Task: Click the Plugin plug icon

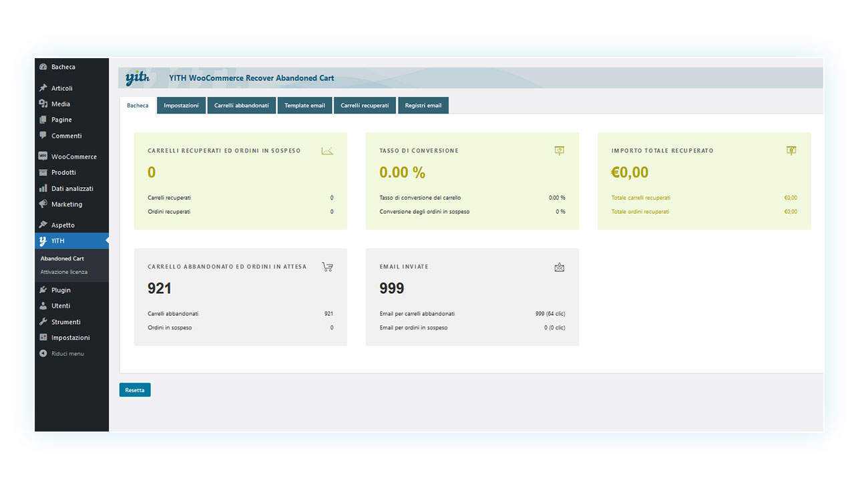Action: click(43, 290)
